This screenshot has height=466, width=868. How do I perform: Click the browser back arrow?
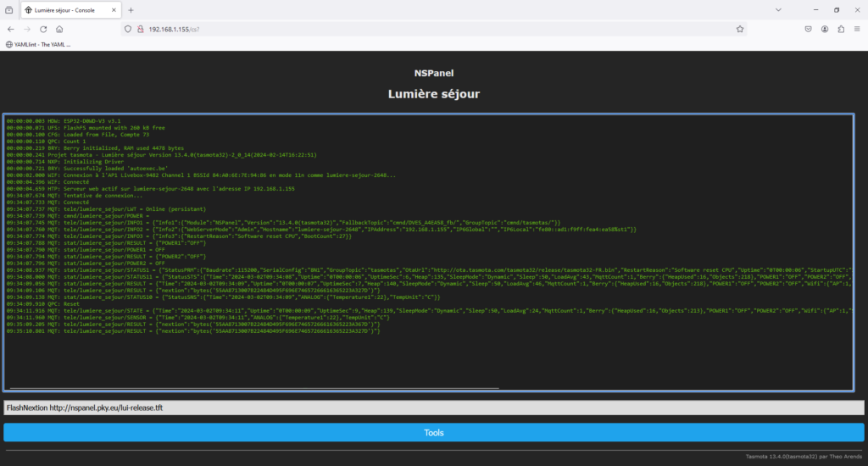point(11,30)
